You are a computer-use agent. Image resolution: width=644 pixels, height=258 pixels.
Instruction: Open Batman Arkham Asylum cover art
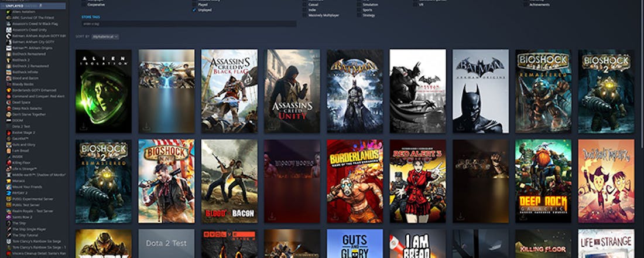click(355, 91)
